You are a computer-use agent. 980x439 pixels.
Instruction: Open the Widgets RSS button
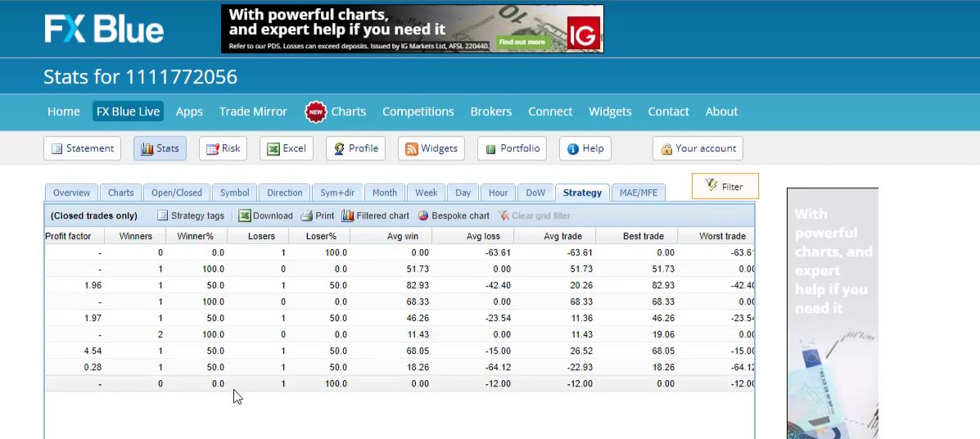(x=431, y=148)
